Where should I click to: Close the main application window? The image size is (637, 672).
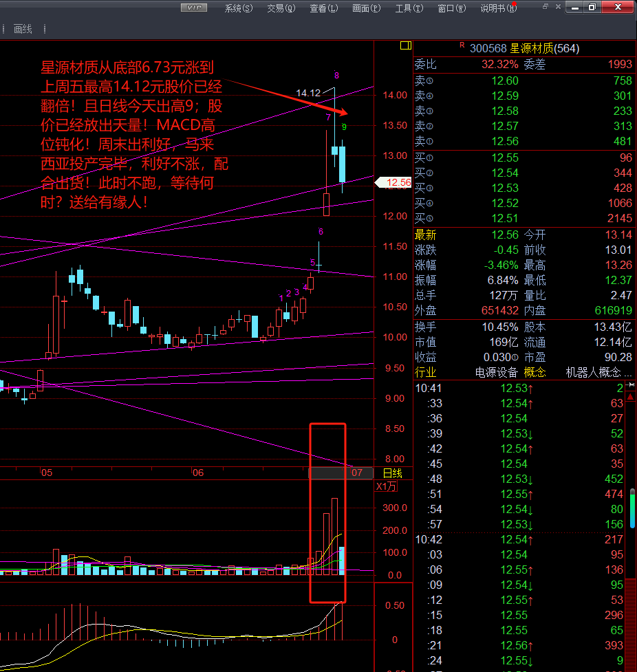pyautogui.click(x=618, y=8)
